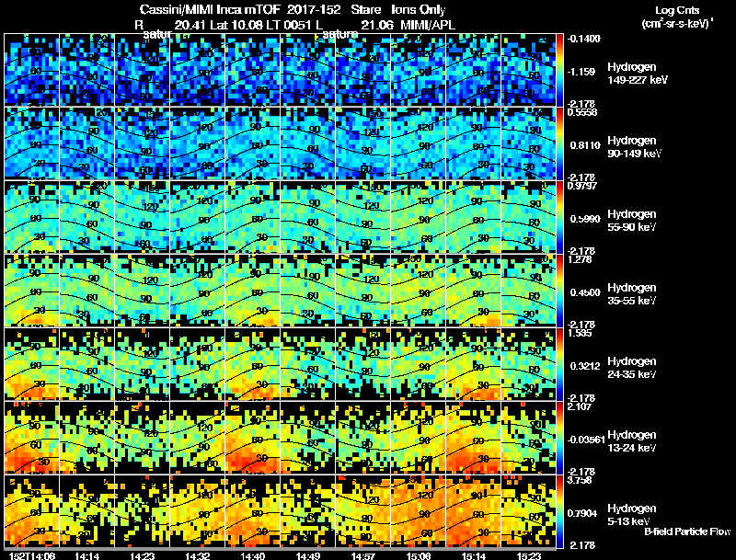Viewport: 736px width, 560px height.
Task: Click the 'Ions Only' title text
Action: (419, 10)
